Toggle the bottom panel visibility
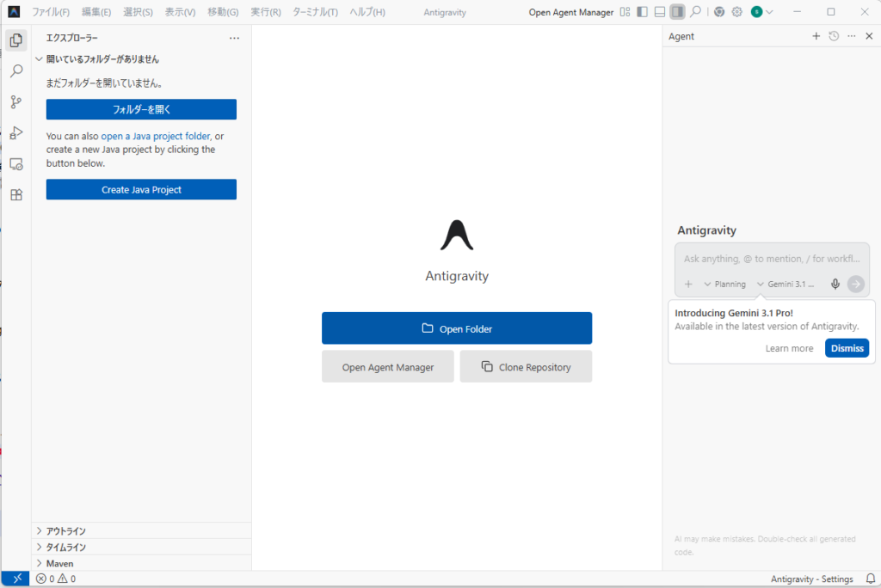The width and height of the screenshot is (881, 588). coord(659,12)
